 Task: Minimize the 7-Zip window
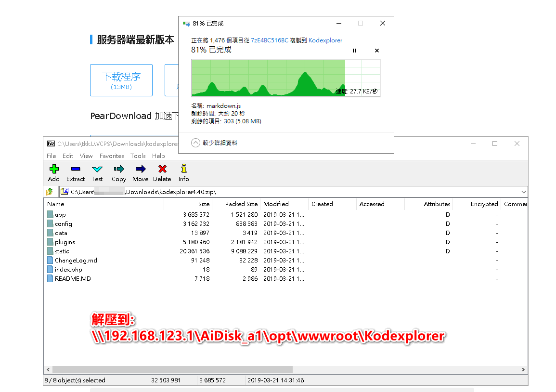[473, 144]
